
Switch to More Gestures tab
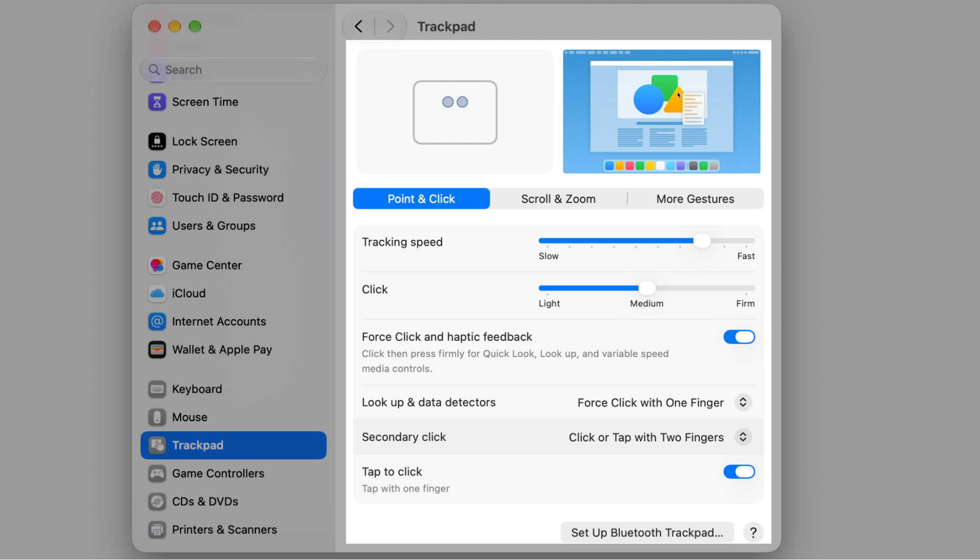695,199
